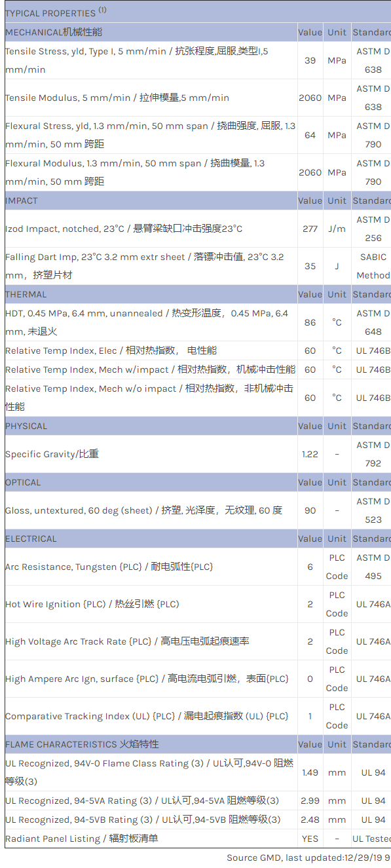
Task: Click the Relative Temp Index, Elec row
Action: 198,350
